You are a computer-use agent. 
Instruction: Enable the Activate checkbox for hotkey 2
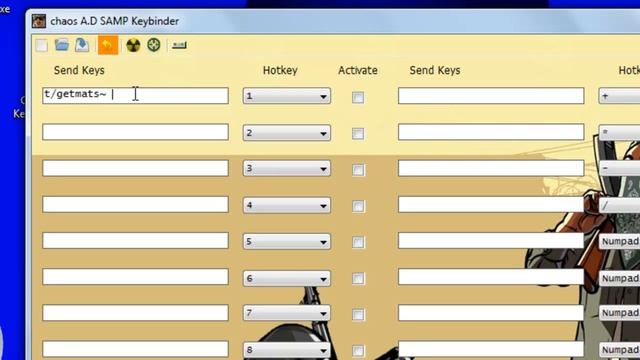(x=358, y=133)
